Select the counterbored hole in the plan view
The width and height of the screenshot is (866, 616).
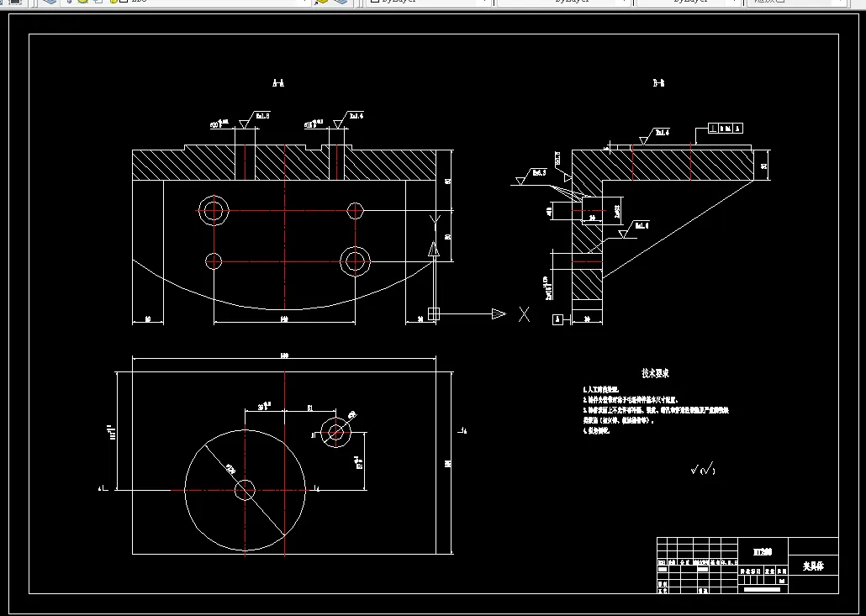(x=335, y=432)
